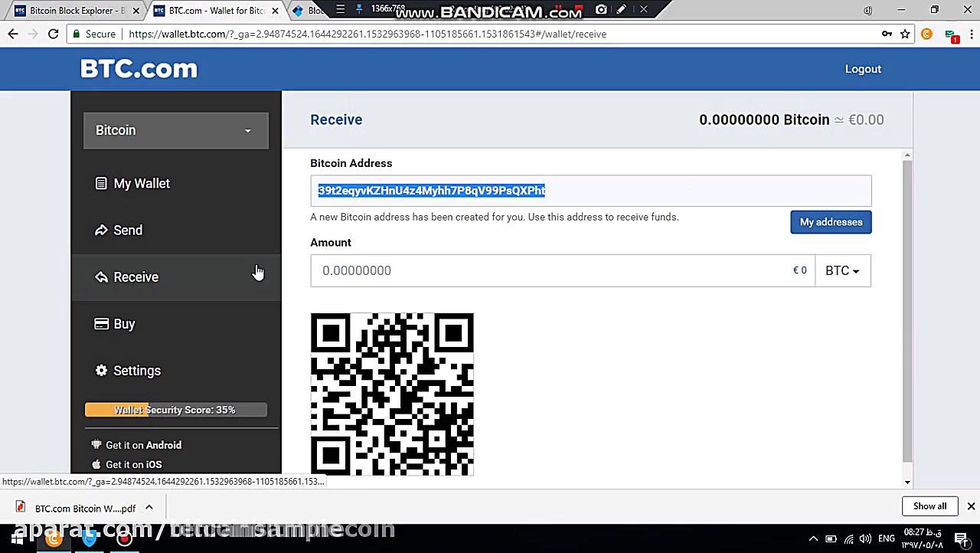980x553 pixels.
Task: Click the scrollbar up arrow
Action: (x=907, y=155)
